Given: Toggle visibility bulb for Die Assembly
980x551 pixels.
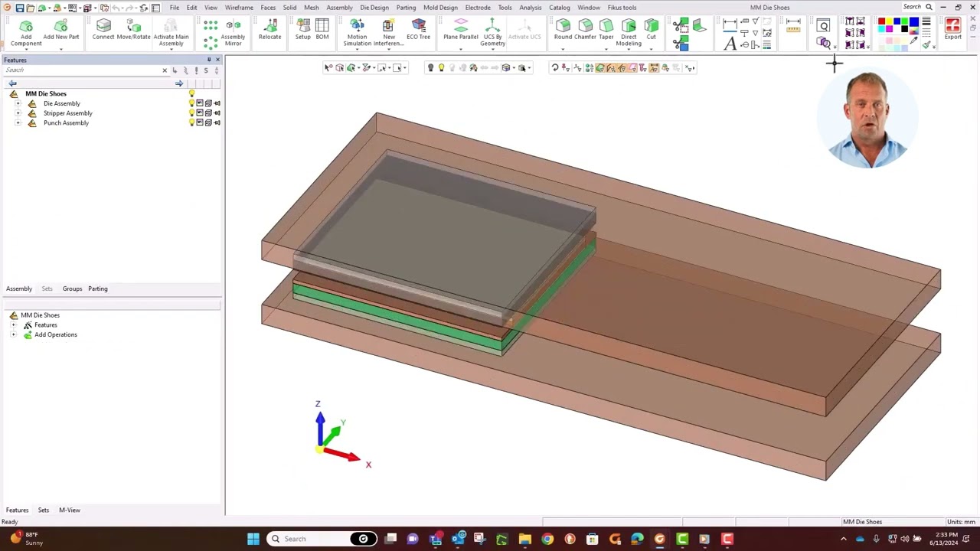Looking at the screenshot, I should coord(191,103).
